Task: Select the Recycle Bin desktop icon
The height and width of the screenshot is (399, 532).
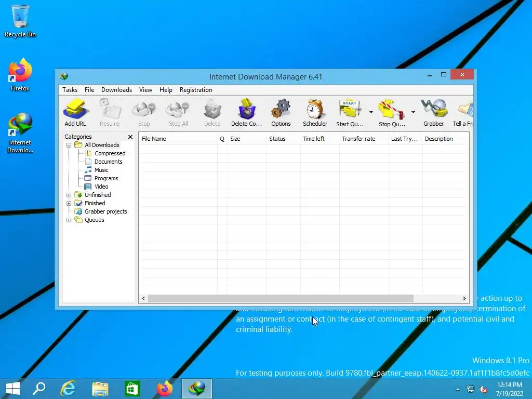Action: pyautogui.click(x=20, y=21)
